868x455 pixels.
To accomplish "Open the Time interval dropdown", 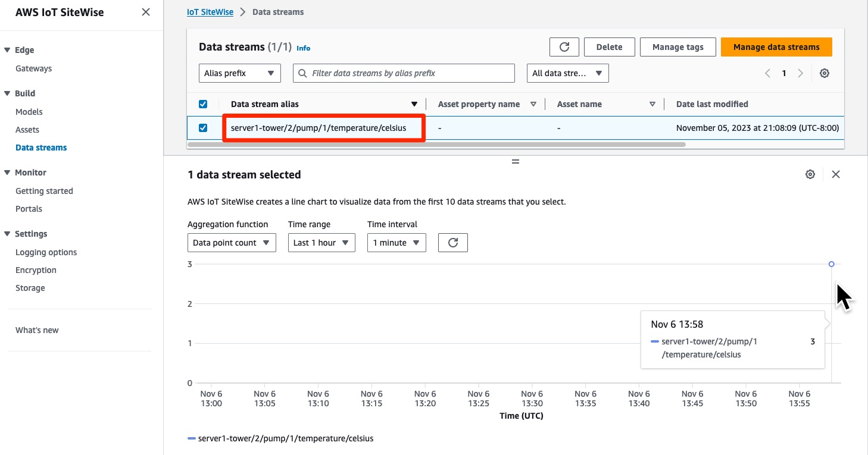I will click(396, 243).
